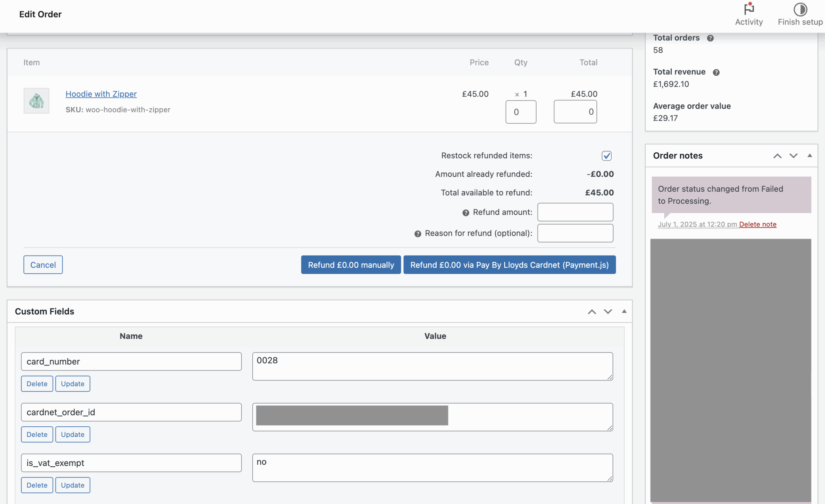Open the Activity panel
825x504 pixels.
tap(749, 14)
